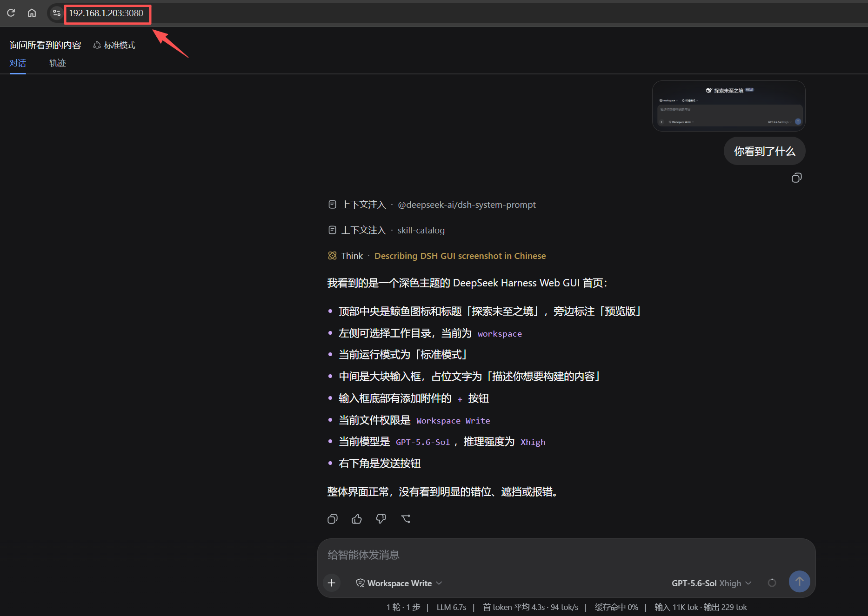Image resolution: width=868 pixels, height=616 pixels.
Task: Click the bullet 当前运行模式为「标准模式」
Action: click(403, 355)
